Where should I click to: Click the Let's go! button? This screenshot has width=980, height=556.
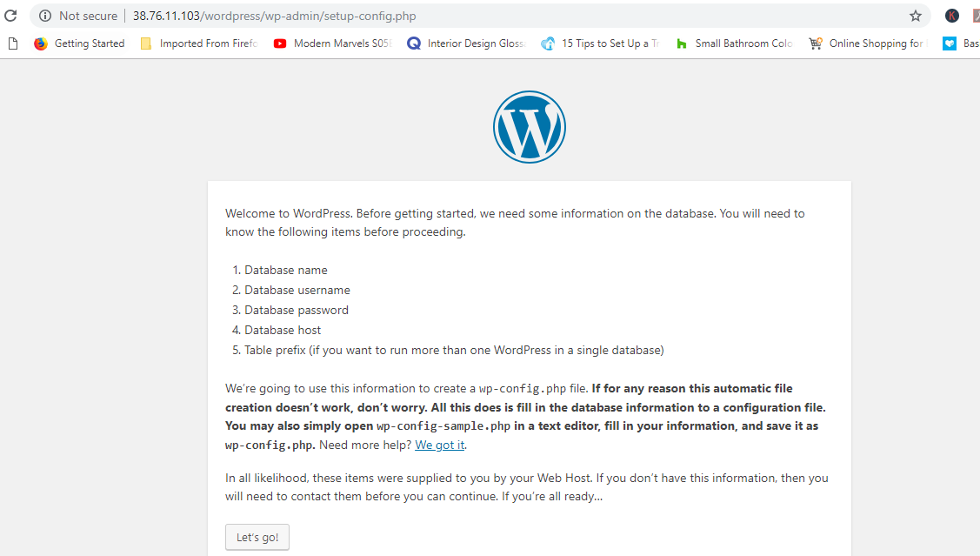[257, 537]
